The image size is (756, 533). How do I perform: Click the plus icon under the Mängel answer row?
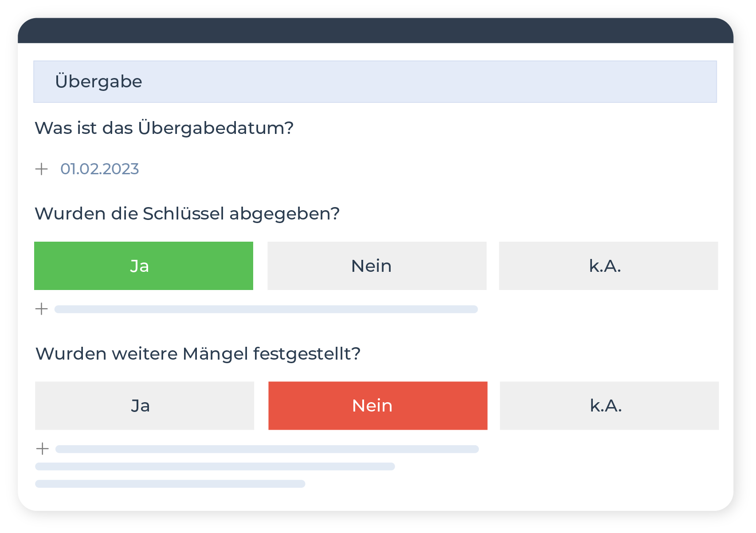tap(42, 448)
